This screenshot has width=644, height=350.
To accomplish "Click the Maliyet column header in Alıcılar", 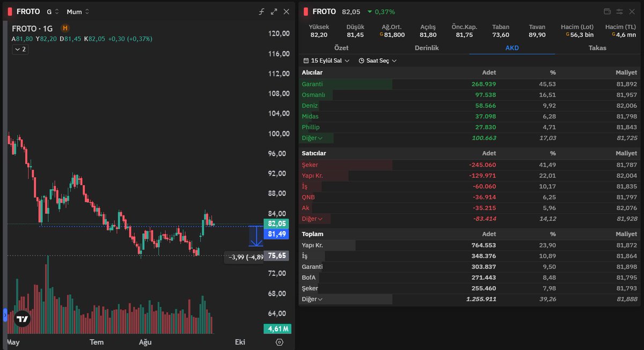I will click(x=626, y=72).
